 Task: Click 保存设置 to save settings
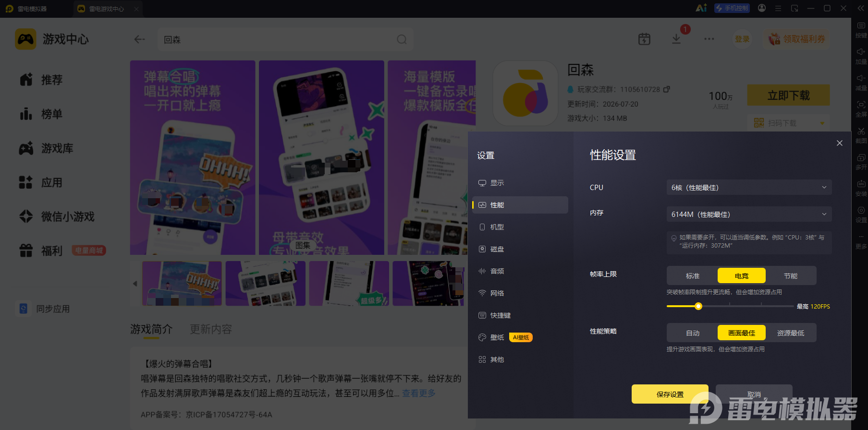pyautogui.click(x=670, y=394)
